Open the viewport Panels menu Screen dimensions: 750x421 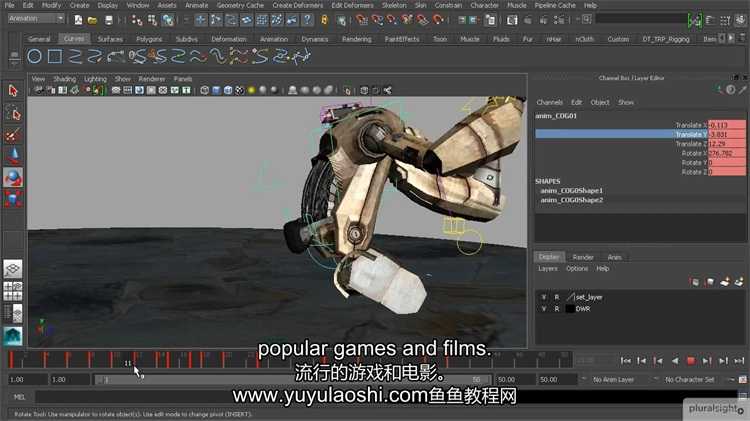point(183,79)
